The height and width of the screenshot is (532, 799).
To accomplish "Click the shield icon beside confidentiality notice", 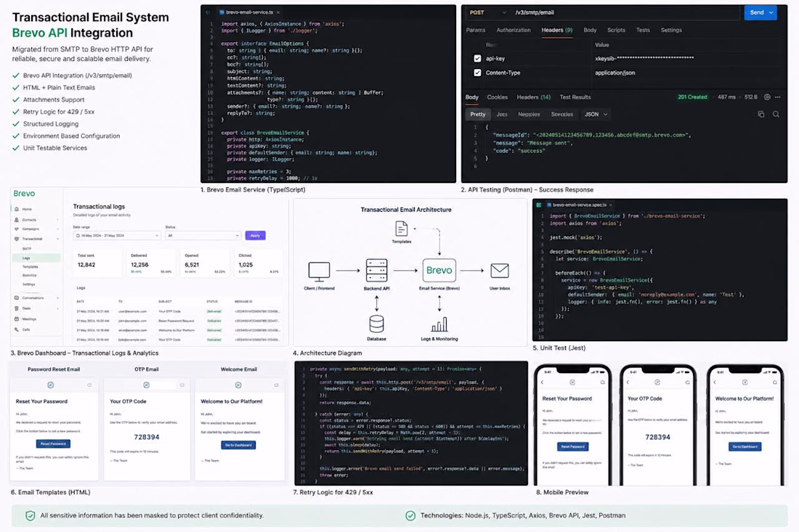I will click(31, 516).
